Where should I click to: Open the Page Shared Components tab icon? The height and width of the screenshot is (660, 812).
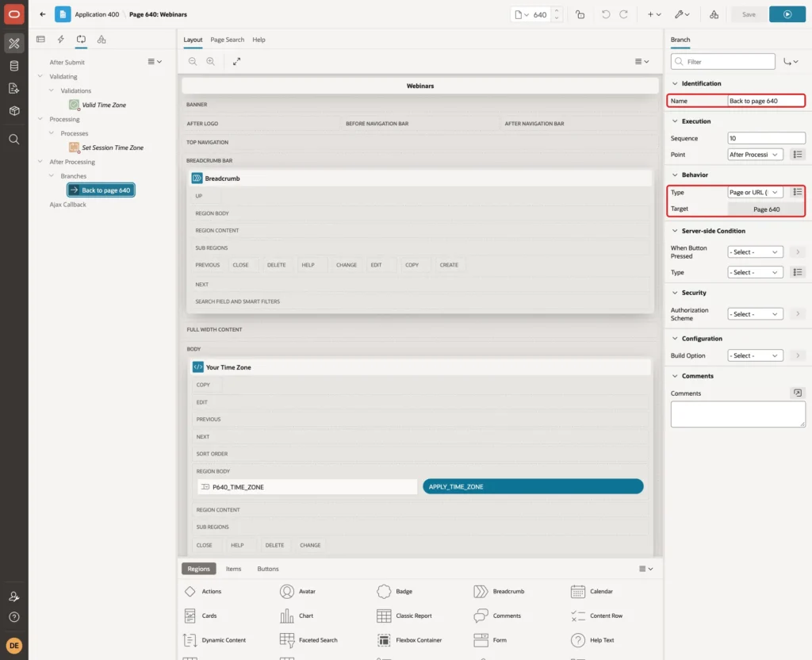(101, 40)
